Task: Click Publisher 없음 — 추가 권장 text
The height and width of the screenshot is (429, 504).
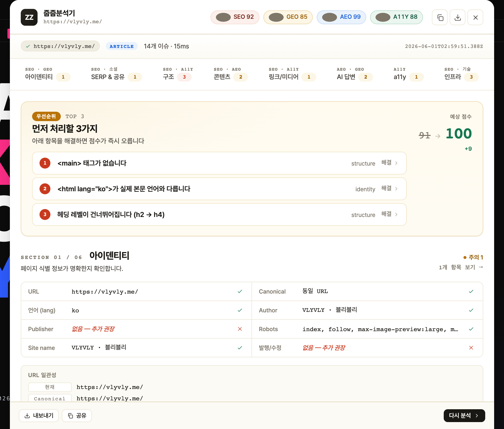Action: [x=93, y=329]
